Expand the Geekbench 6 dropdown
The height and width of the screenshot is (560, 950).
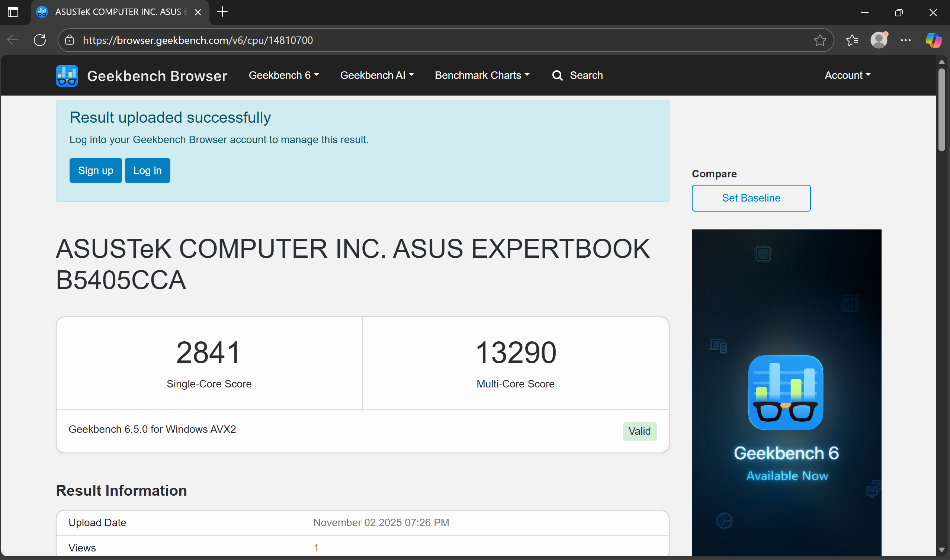click(283, 75)
